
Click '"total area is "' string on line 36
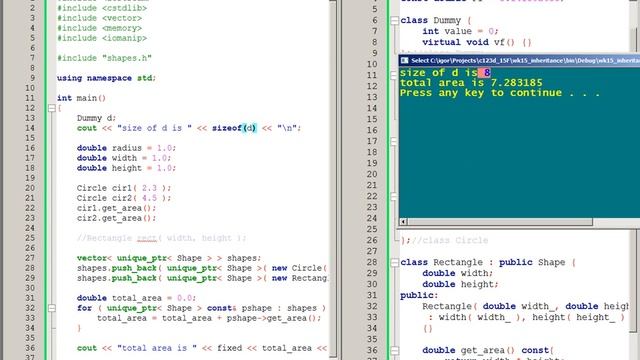[157, 348]
